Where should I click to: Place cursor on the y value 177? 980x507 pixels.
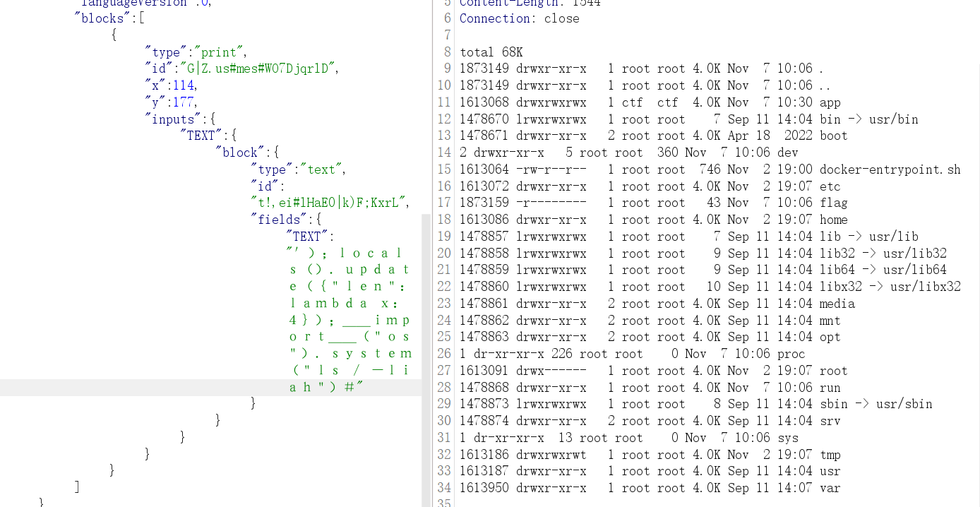pos(186,102)
